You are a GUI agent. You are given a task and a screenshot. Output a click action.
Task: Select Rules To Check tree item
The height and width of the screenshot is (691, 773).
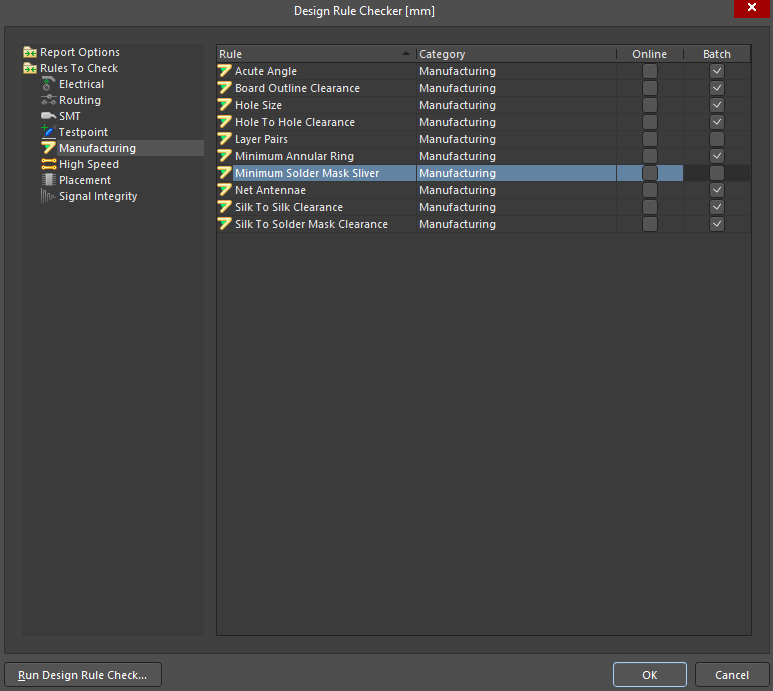[78, 69]
